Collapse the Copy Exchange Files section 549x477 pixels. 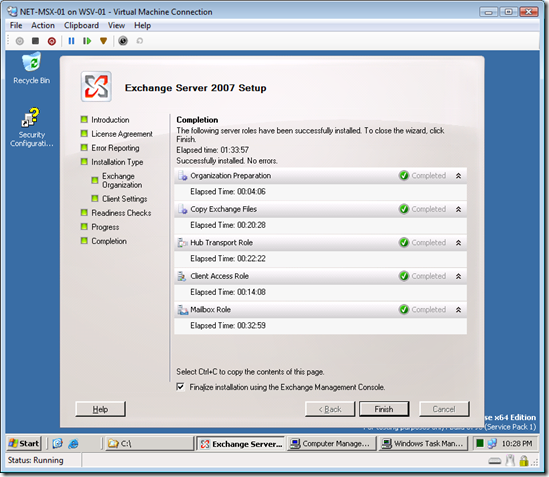coord(458,209)
